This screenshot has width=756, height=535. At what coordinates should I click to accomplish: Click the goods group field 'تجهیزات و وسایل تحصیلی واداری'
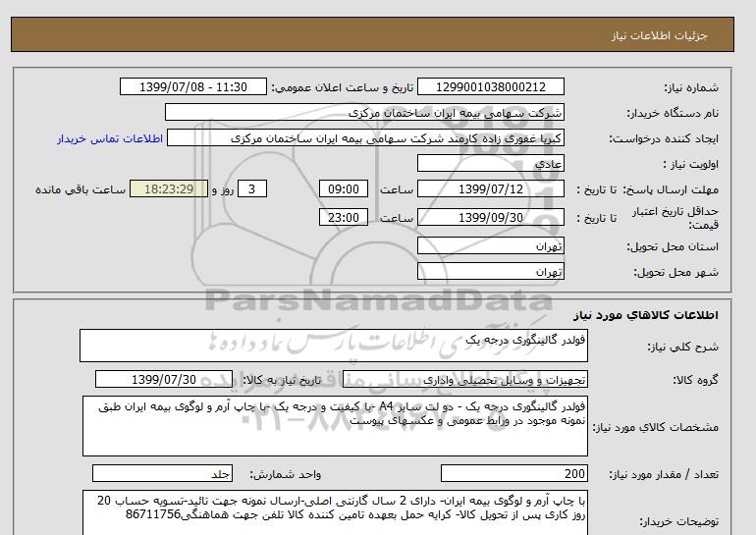pos(465,379)
